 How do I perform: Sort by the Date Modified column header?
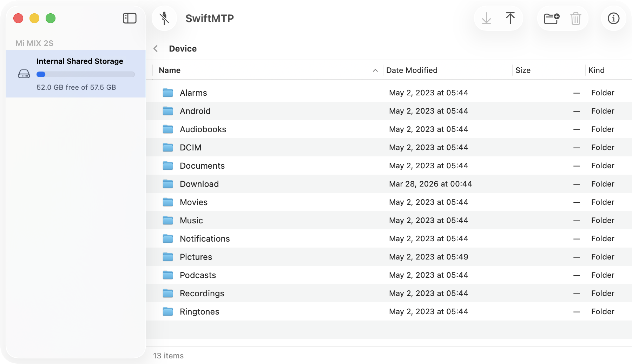coord(412,70)
